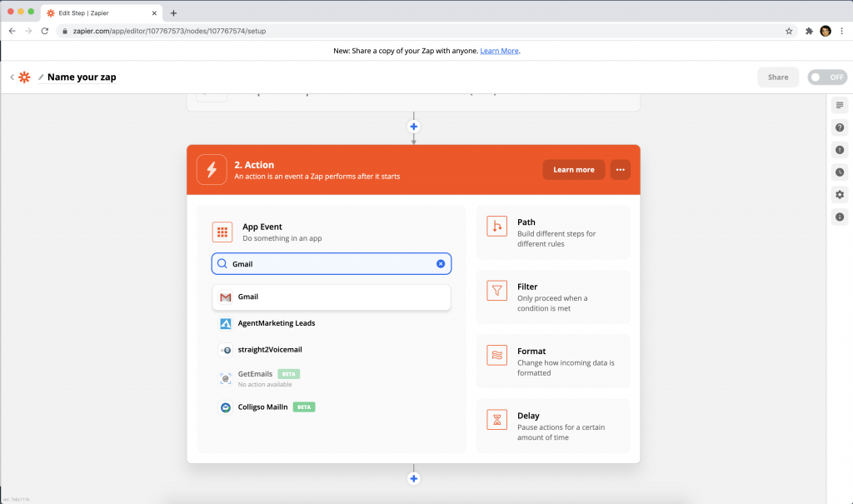Screen dimensions: 853x504
Task: Select the GetEmails result
Action: pyautogui.click(x=332, y=378)
